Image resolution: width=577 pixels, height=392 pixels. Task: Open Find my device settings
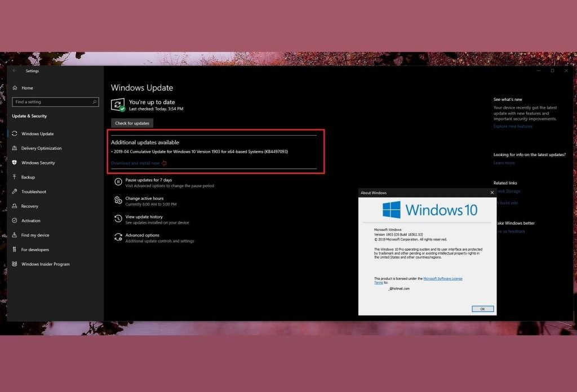pos(35,235)
